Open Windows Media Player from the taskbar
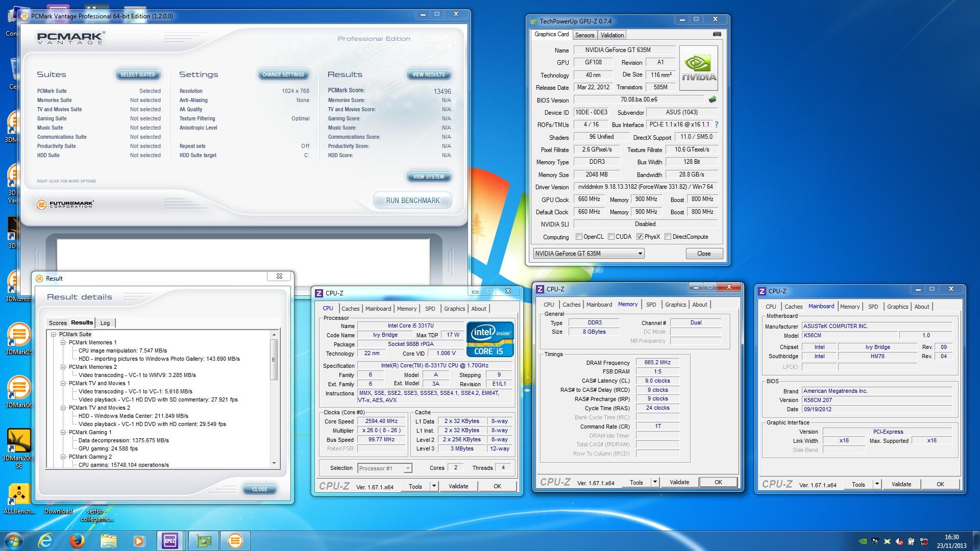980x551 pixels. click(139, 540)
